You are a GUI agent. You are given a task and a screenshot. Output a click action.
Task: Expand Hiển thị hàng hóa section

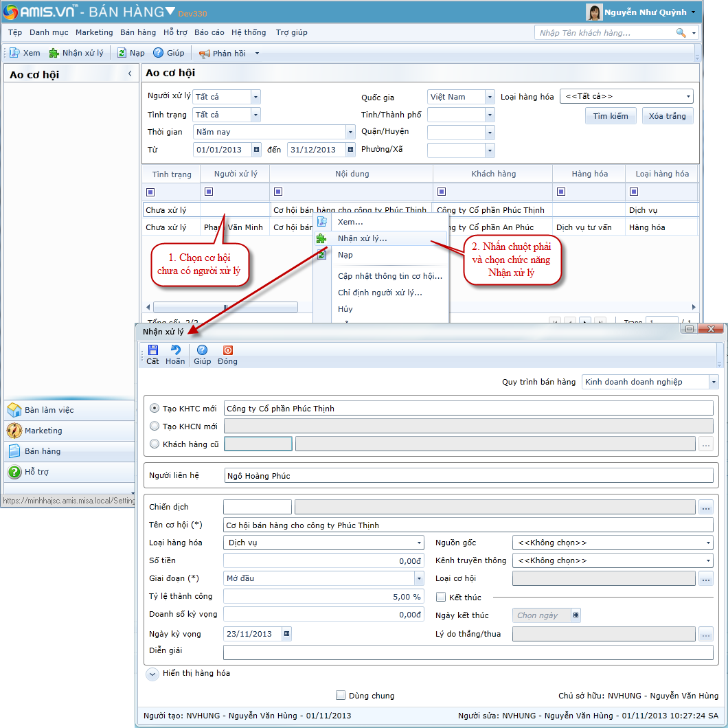(152, 674)
